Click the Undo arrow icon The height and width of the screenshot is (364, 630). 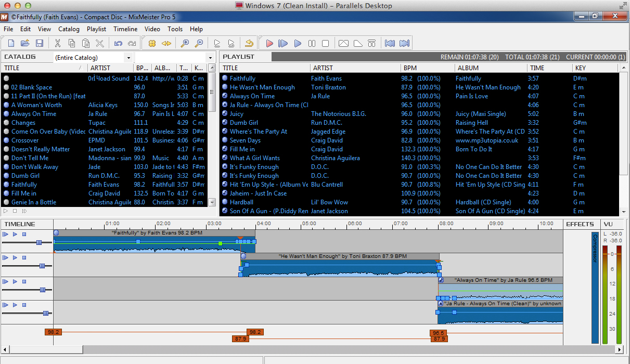click(x=118, y=43)
